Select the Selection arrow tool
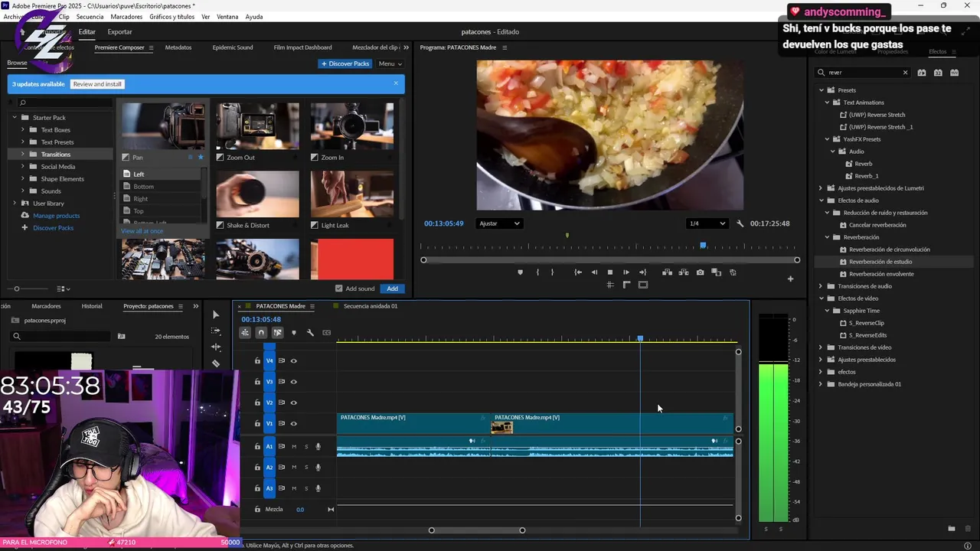980x551 pixels. [x=216, y=315]
